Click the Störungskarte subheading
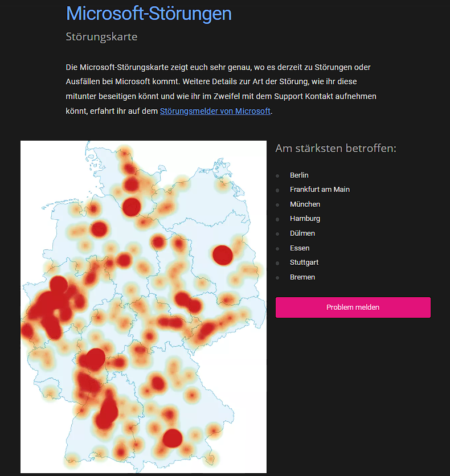Image resolution: width=450 pixels, height=476 pixels. 101,37
